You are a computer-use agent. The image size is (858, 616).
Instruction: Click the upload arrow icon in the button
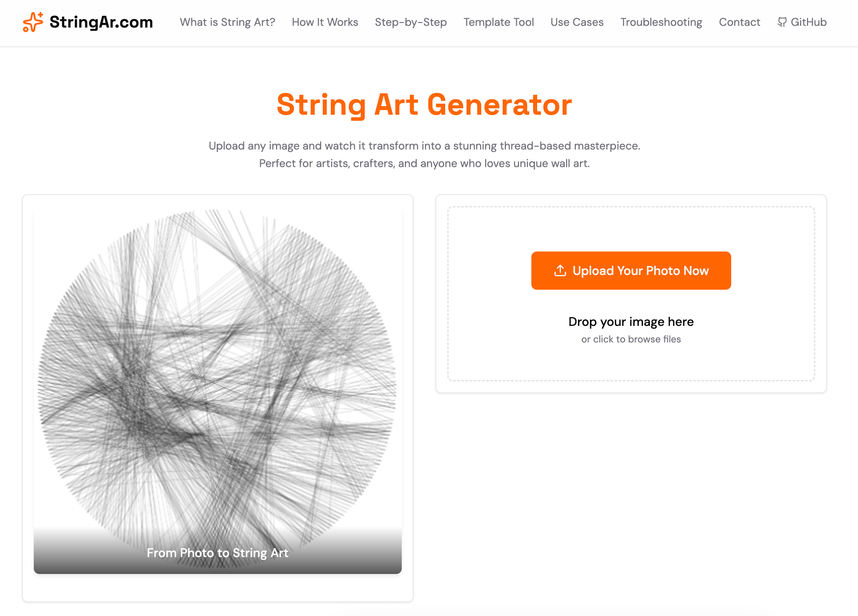coord(560,271)
